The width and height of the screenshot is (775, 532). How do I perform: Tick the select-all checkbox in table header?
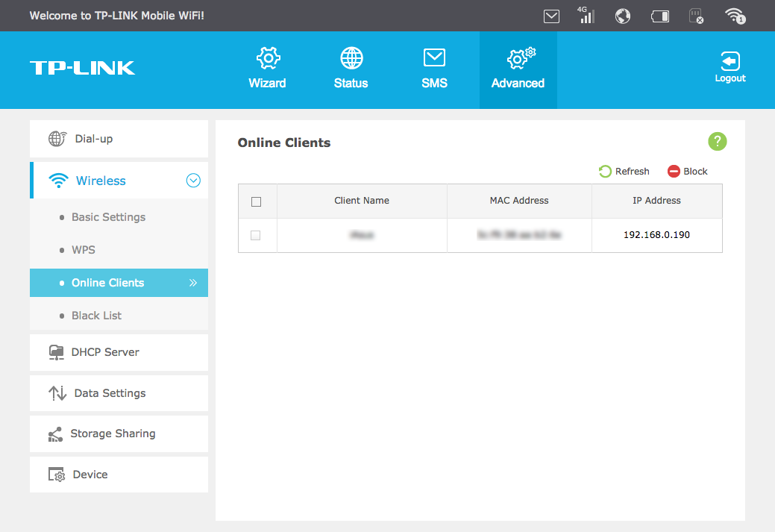point(257,201)
